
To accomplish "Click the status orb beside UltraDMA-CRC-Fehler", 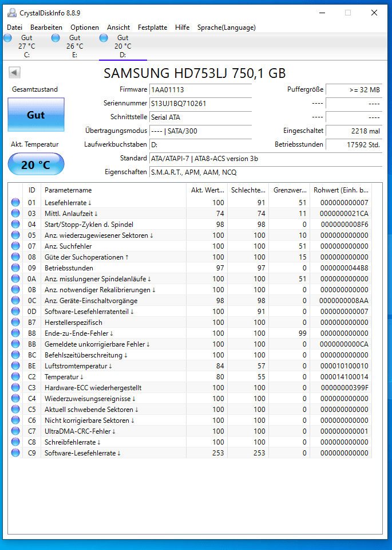I will [15, 431].
